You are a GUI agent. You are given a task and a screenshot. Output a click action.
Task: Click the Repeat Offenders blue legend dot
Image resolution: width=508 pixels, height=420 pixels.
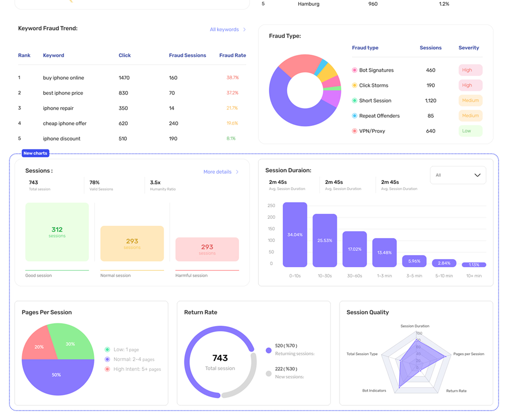coord(354,116)
